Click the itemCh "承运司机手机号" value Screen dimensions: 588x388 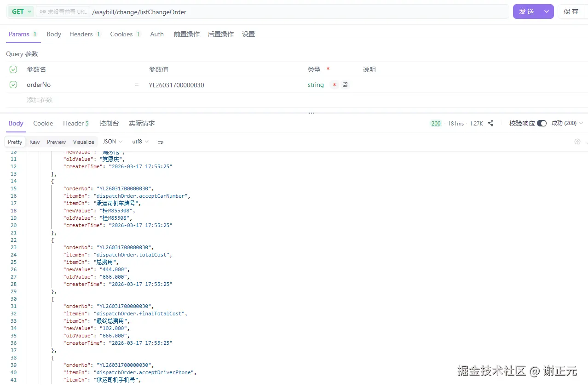click(115, 380)
